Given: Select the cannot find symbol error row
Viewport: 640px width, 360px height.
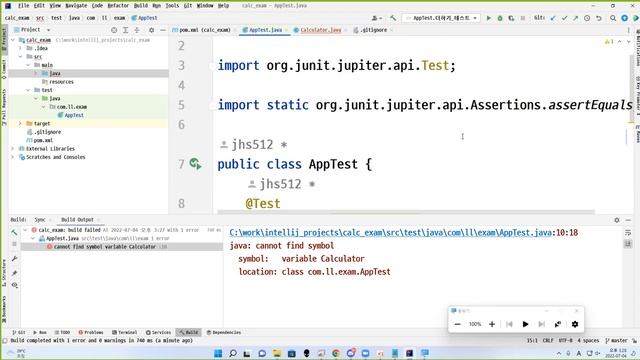Looking at the screenshot, I should [x=122, y=247].
